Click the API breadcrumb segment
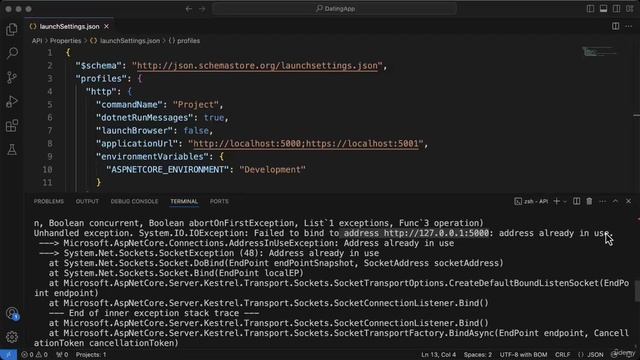 point(37,41)
